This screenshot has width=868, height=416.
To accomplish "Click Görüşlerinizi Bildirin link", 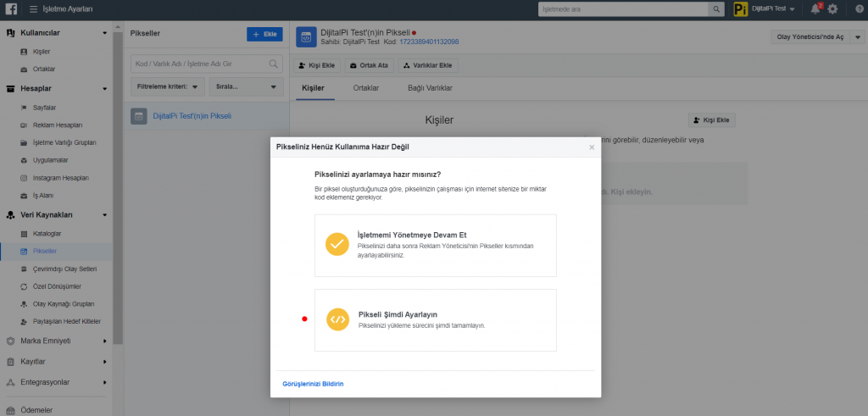I will pyautogui.click(x=313, y=384).
